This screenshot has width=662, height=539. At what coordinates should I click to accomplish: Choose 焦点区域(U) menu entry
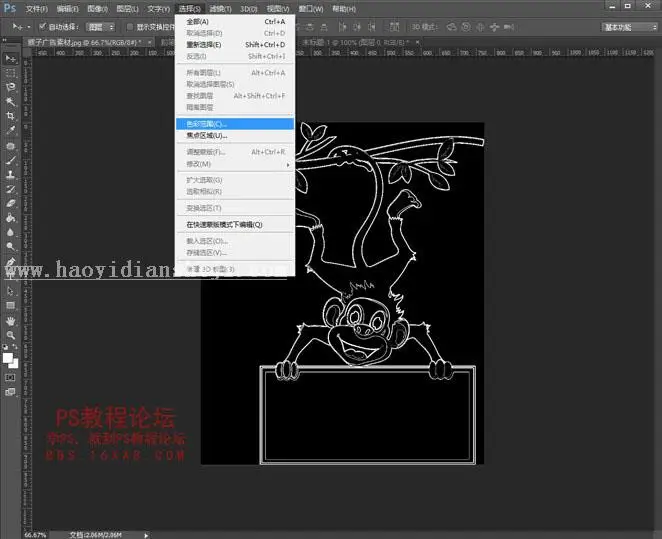coord(235,135)
